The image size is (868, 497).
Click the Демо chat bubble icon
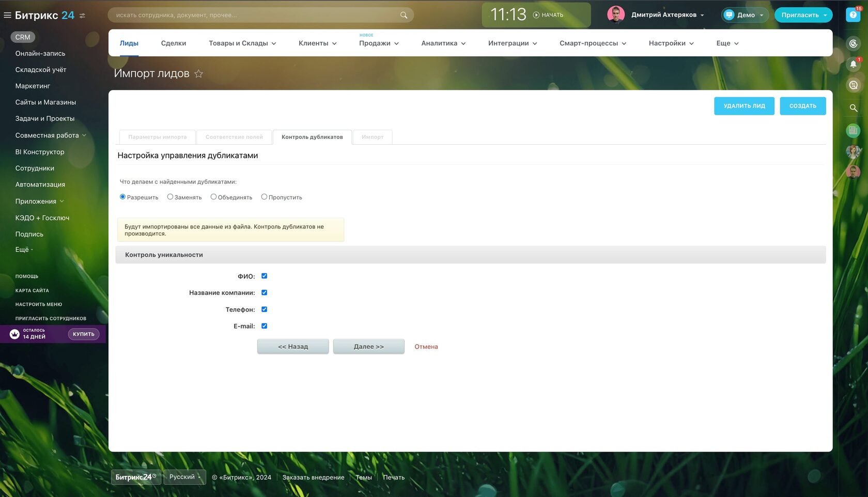(729, 15)
